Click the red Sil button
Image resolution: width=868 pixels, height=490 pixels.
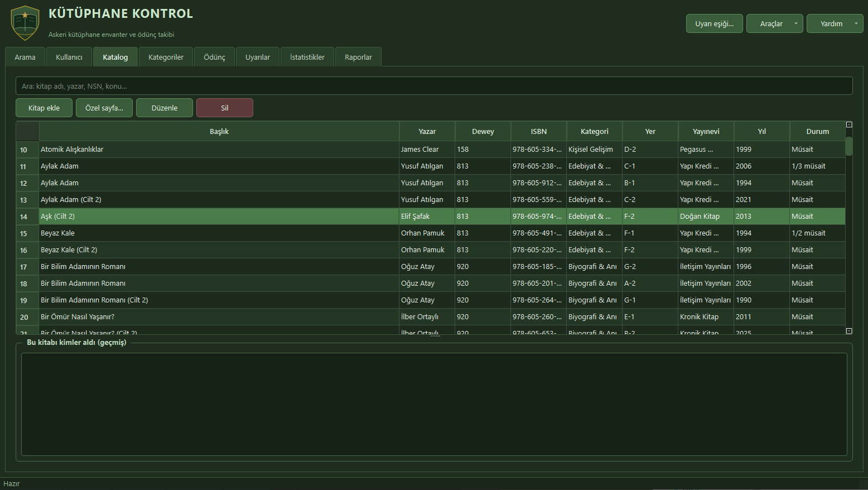[x=225, y=108]
